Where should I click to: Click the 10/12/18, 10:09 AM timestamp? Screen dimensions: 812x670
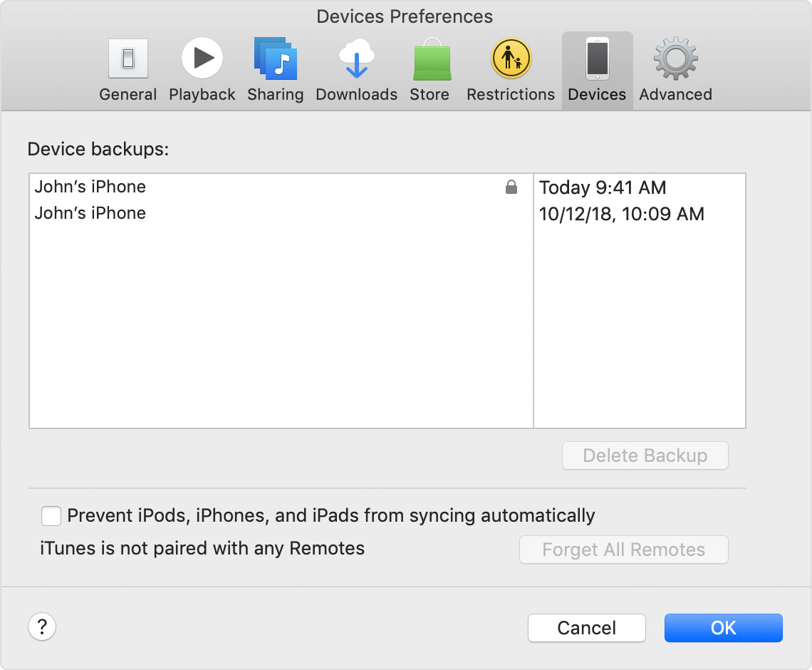[621, 214]
